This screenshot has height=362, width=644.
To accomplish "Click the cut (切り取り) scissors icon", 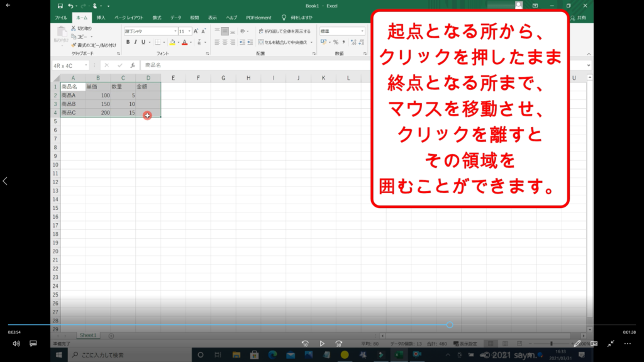I will coord(74,28).
